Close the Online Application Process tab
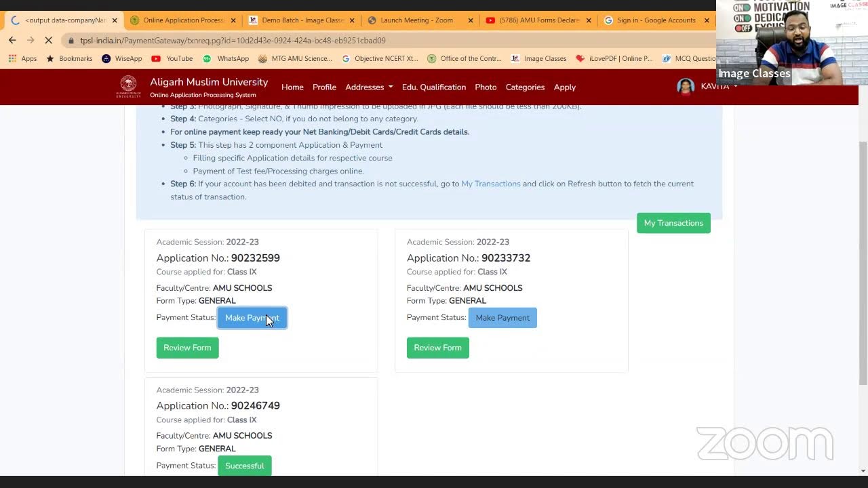This screenshot has height=488, width=868. (233, 20)
